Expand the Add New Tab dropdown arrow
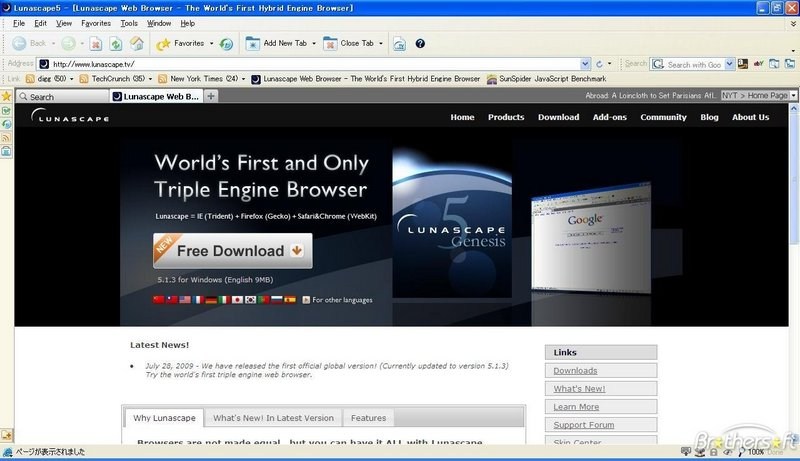This screenshot has width=800, height=461. (x=314, y=44)
